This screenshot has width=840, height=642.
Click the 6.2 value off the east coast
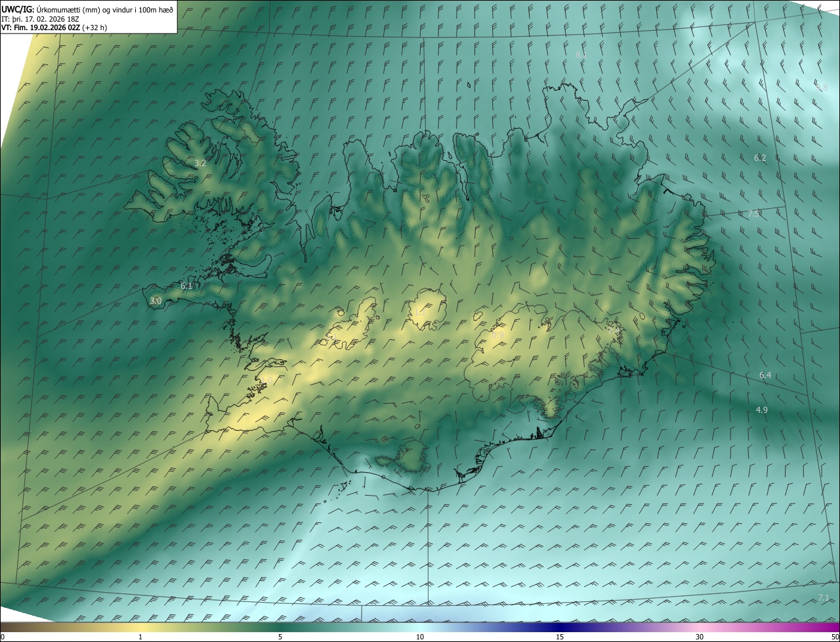coord(760,158)
